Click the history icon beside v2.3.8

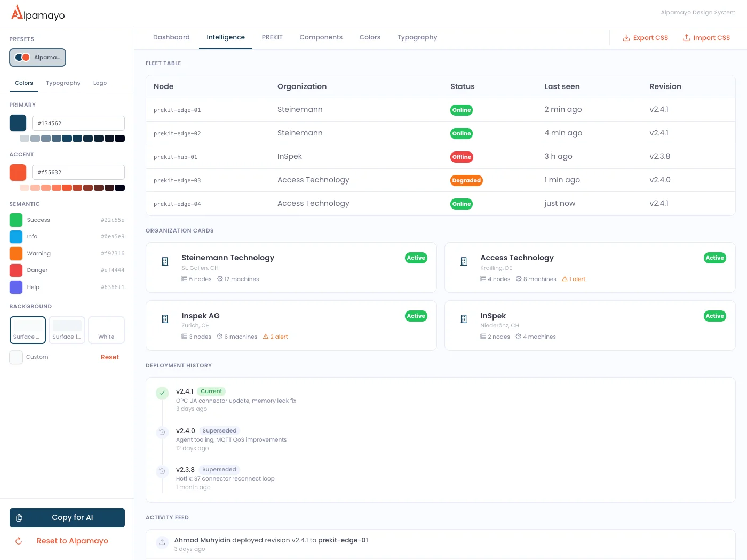tap(162, 471)
